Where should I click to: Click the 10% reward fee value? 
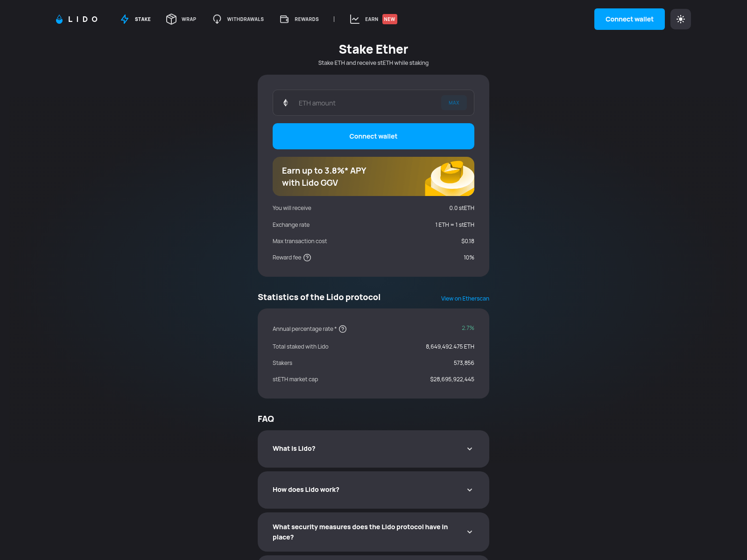469,258
